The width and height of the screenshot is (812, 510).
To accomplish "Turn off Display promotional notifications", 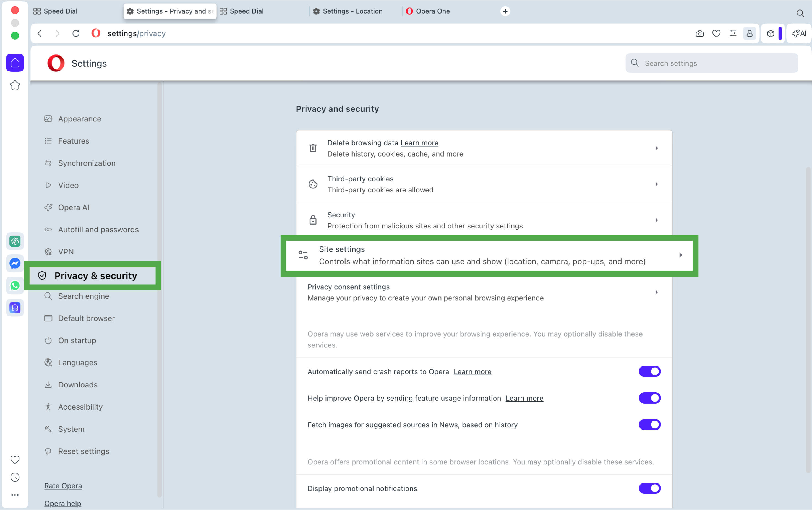I will (x=649, y=488).
